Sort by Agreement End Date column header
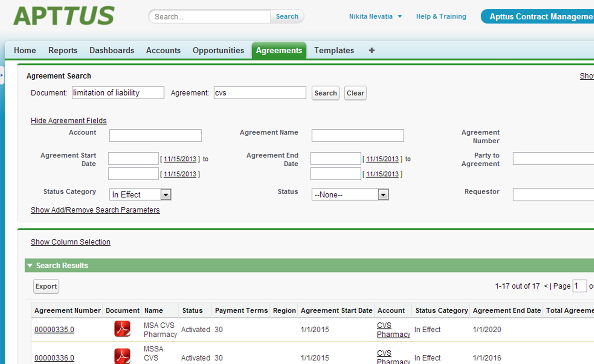 point(507,310)
